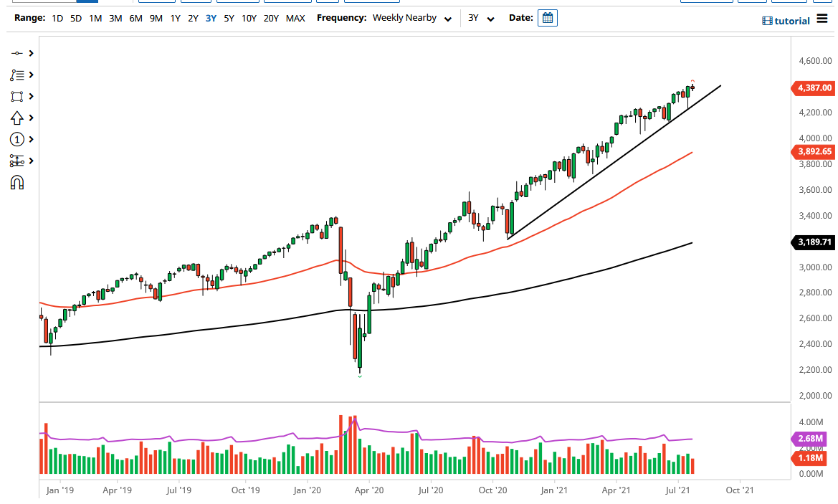Toggle the magnet snap tool

coord(17,182)
